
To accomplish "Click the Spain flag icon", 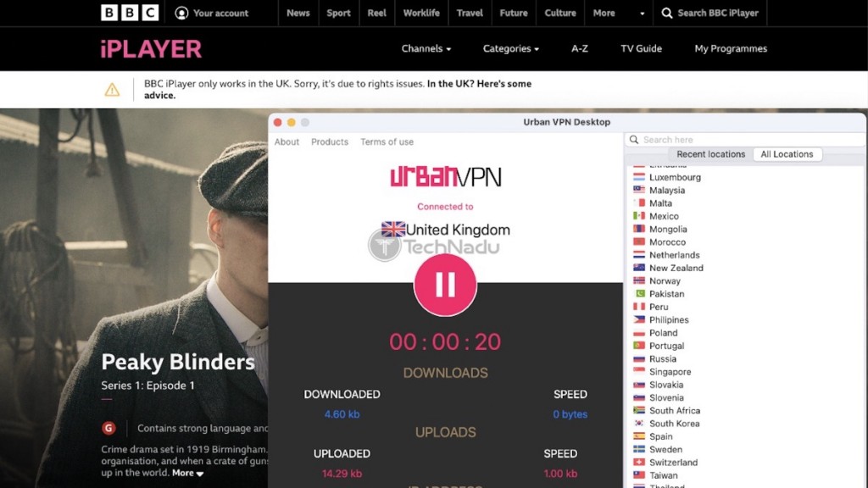I will click(639, 436).
